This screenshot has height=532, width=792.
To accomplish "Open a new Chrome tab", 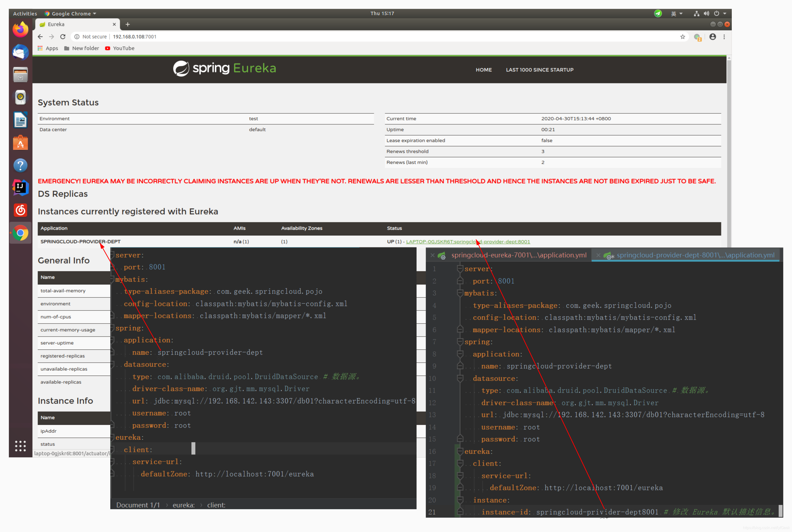I will click(128, 24).
